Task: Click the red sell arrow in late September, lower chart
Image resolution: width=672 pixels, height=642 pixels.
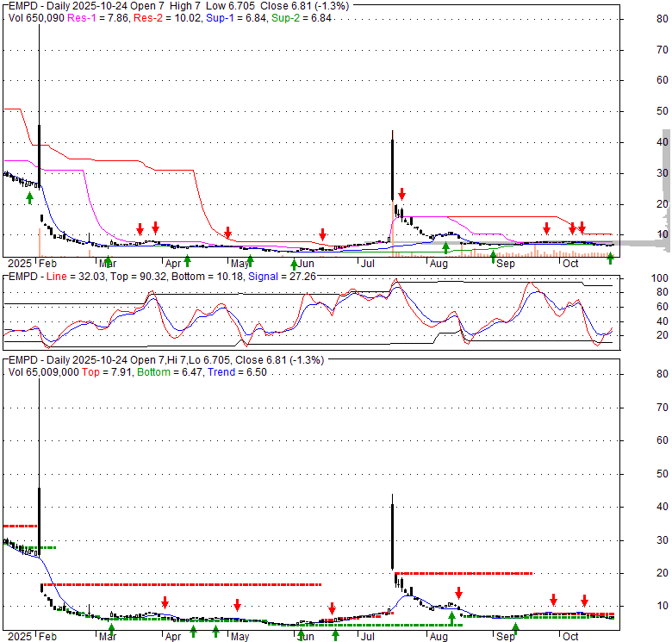Action: click(x=553, y=600)
